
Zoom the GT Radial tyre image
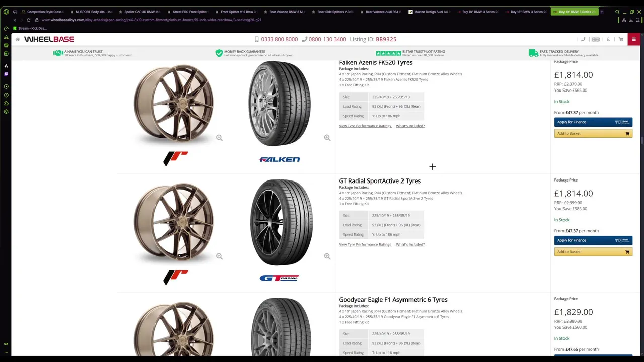[x=327, y=256]
